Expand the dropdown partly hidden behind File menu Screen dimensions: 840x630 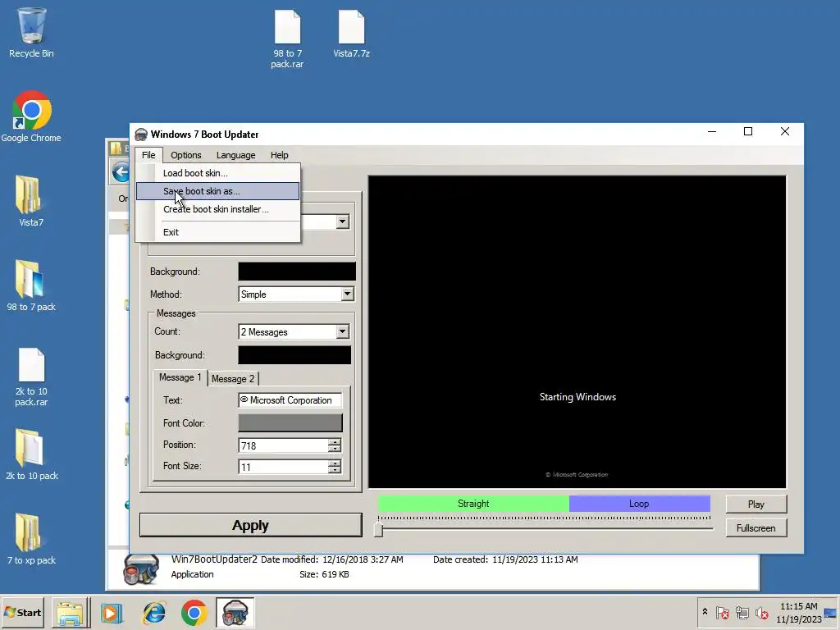(342, 221)
